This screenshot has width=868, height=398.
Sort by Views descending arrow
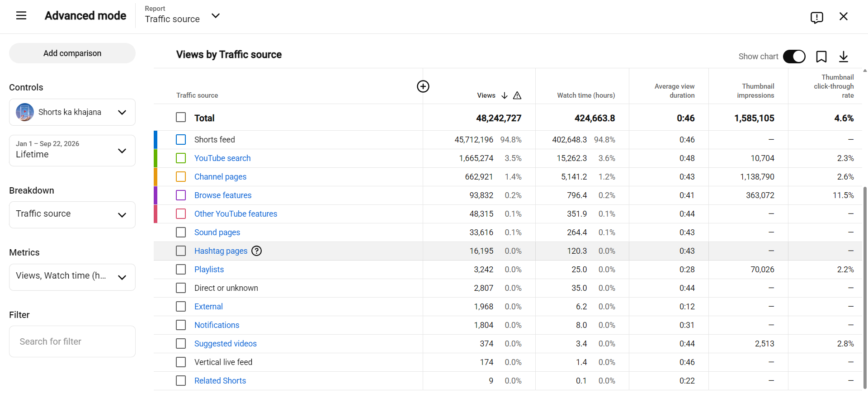point(505,95)
